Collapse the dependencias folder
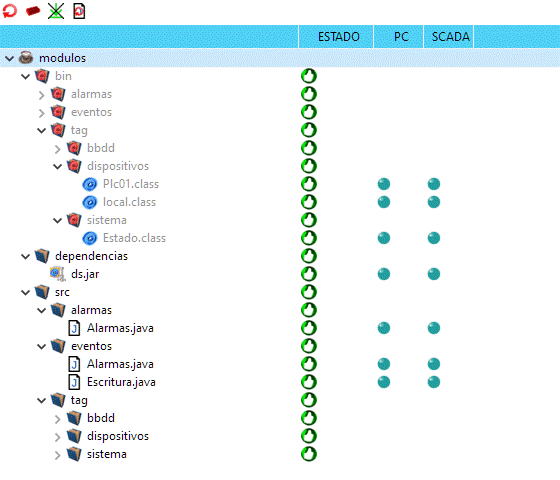The height and width of the screenshot is (480, 560). click(25, 256)
